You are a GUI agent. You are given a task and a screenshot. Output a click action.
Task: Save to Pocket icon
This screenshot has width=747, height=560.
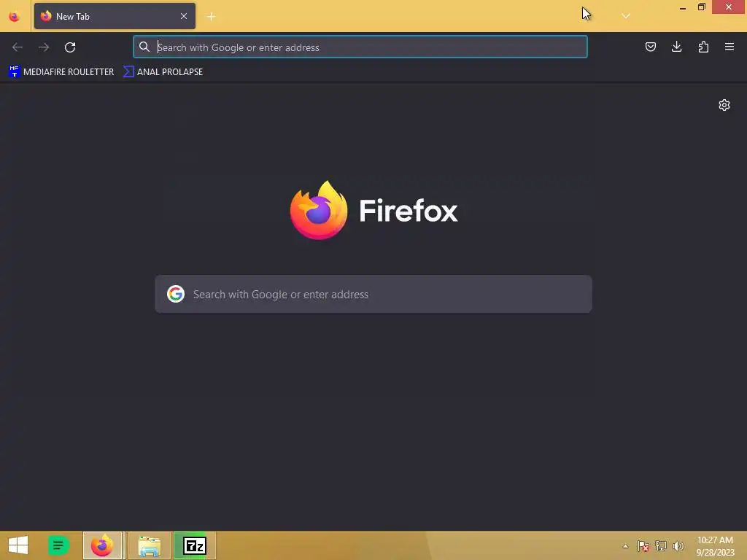click(x=650, y=47)
